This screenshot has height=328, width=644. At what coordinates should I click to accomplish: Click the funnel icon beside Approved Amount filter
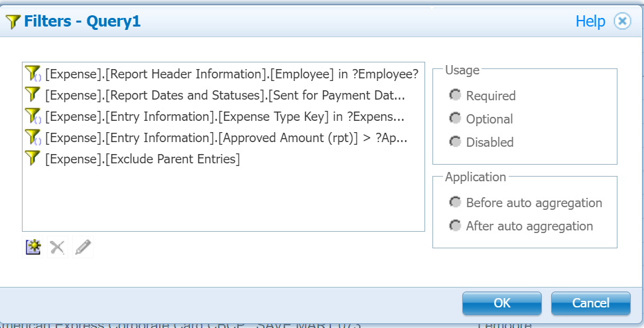(x=33, y=137)
